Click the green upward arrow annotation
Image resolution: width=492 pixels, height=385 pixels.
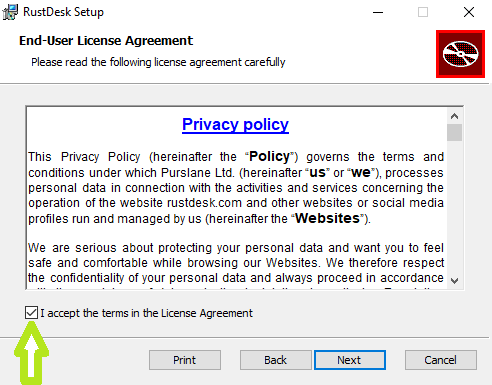pyautogui.click(x=31, y=353)
